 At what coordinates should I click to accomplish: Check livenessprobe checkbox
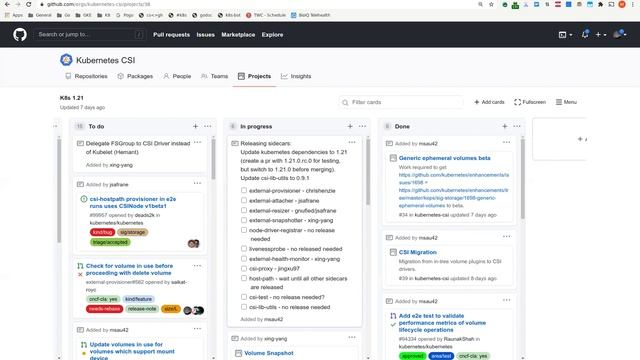244,249
